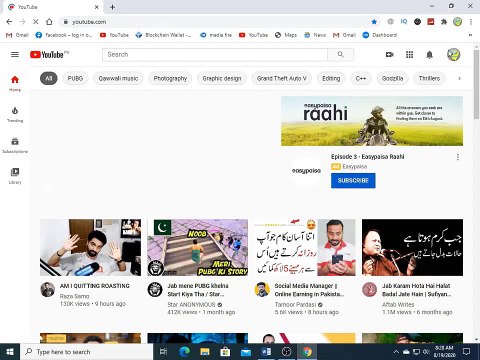
Task: Open a new browser tab
Action: pos(112,7)
